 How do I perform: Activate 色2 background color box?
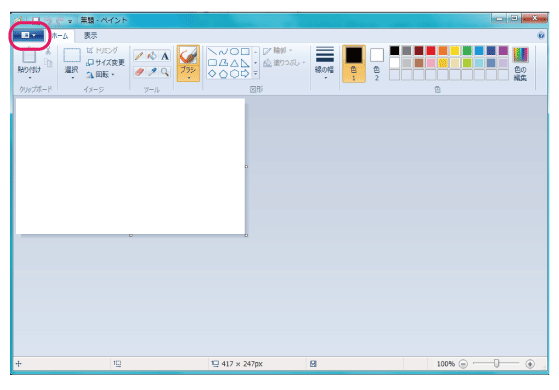tap(377, 63)
